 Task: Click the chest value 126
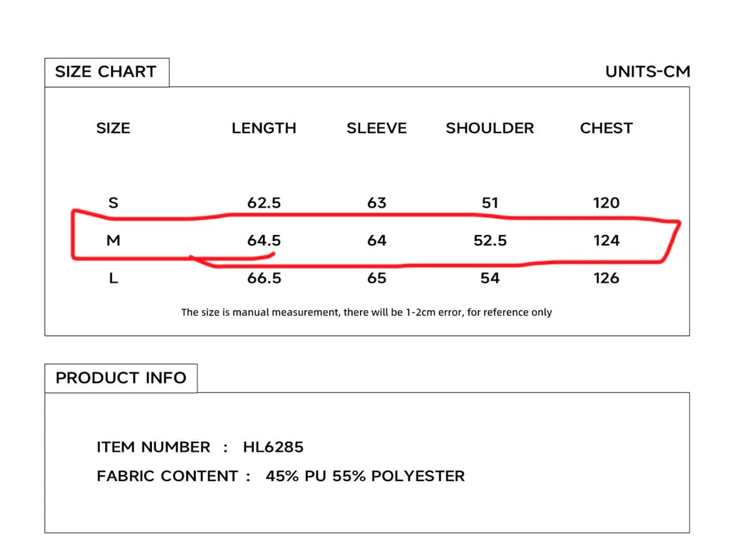pos(606,279)
